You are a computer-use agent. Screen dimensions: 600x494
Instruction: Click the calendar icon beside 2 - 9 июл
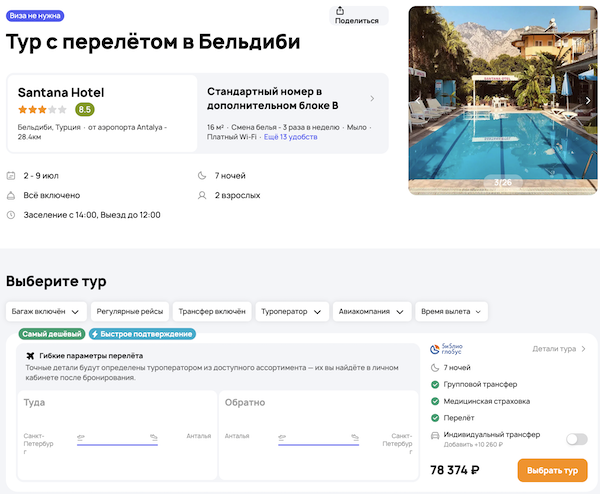(x=11, y=176)
